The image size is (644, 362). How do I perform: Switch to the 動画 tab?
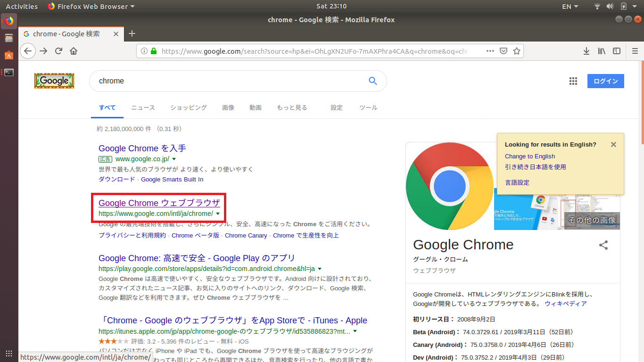pyautogui.click(x=256, y=107)
